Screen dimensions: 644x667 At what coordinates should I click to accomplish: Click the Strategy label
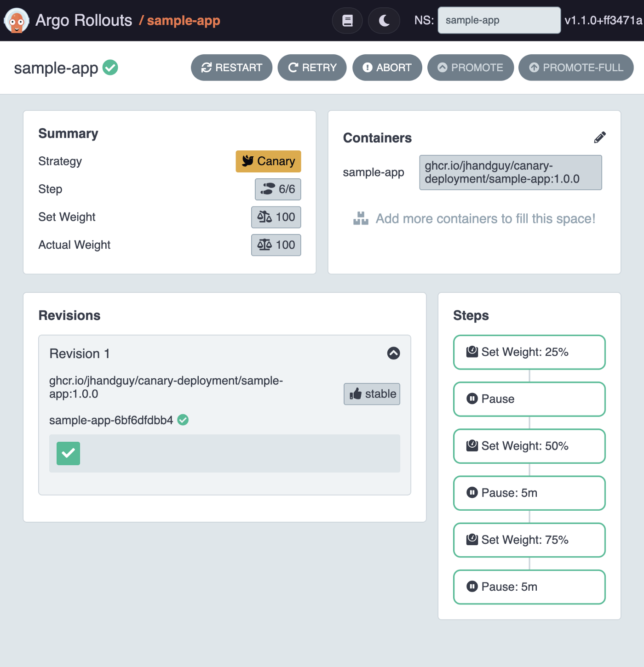(60, 161)
